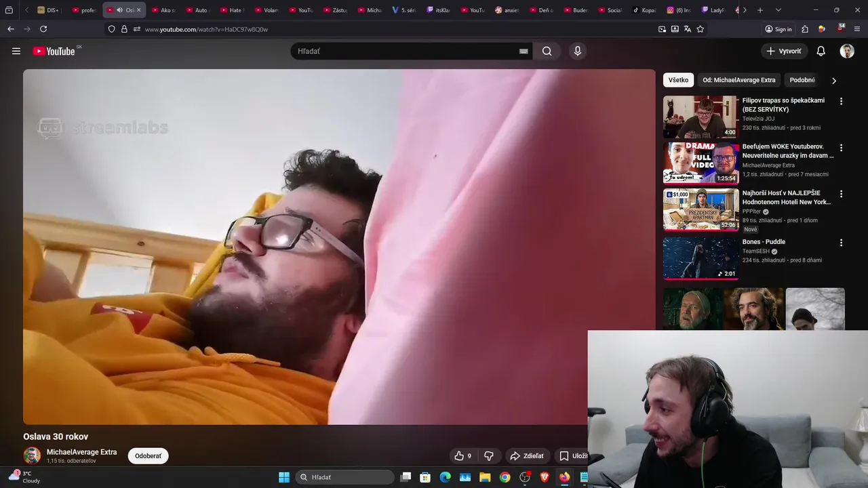Viewport: 868px width, 488px height.
Task: Switch to the Hate browser tab
Action: [233, 10]
